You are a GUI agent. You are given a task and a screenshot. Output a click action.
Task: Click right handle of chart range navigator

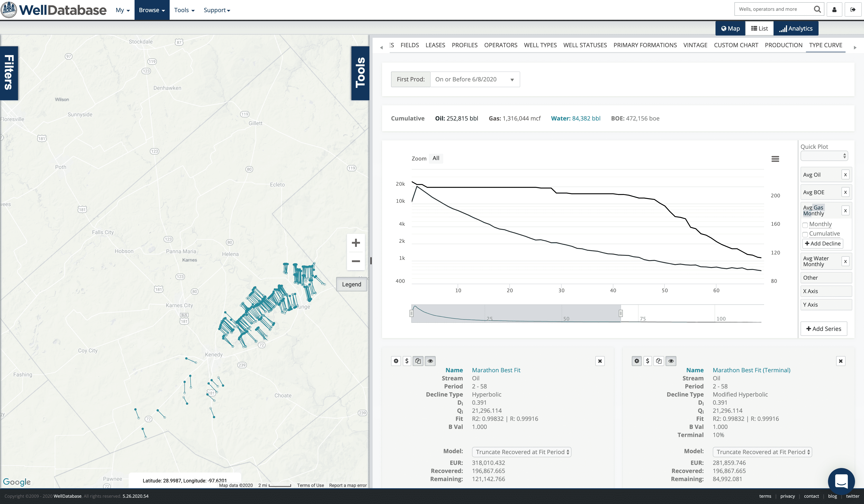point(621,313)
